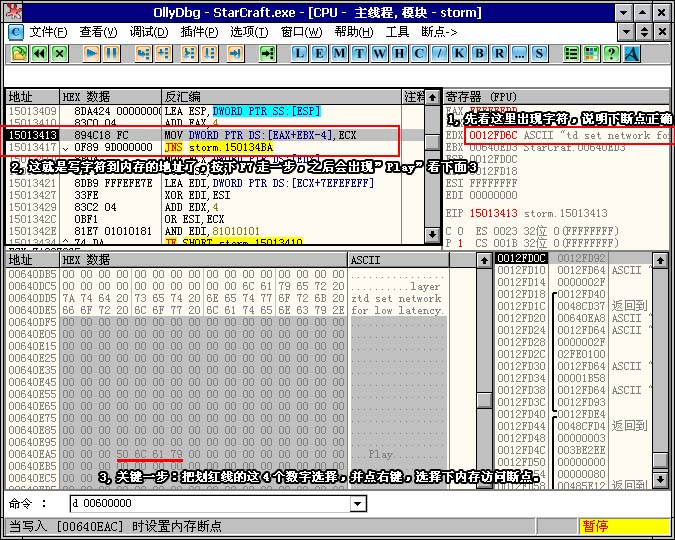675x540 pixels.
Task: Open Windows list with W button
Action: [379, 54]
